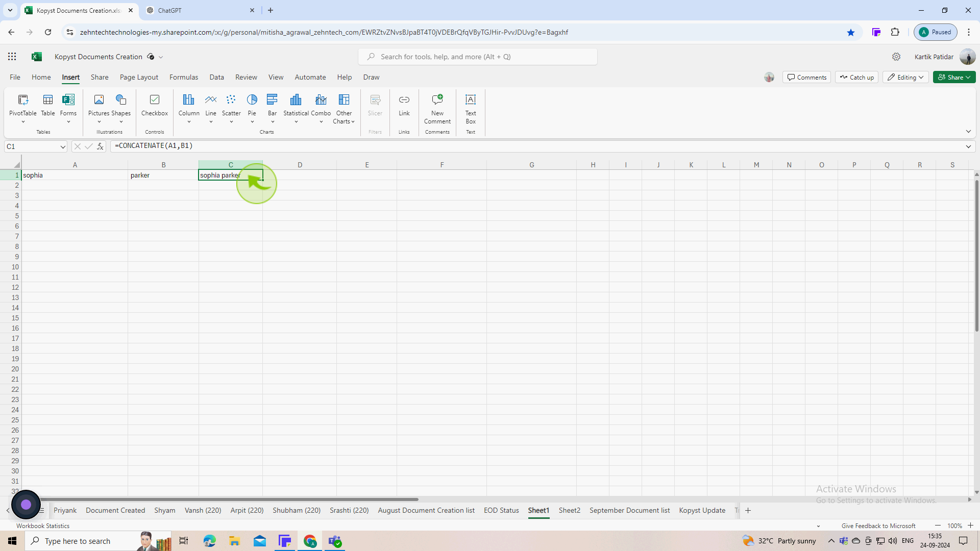Select cell B1 containing parker
The height and width of the screenshot is (551, 980).
[x=163, y=175]
